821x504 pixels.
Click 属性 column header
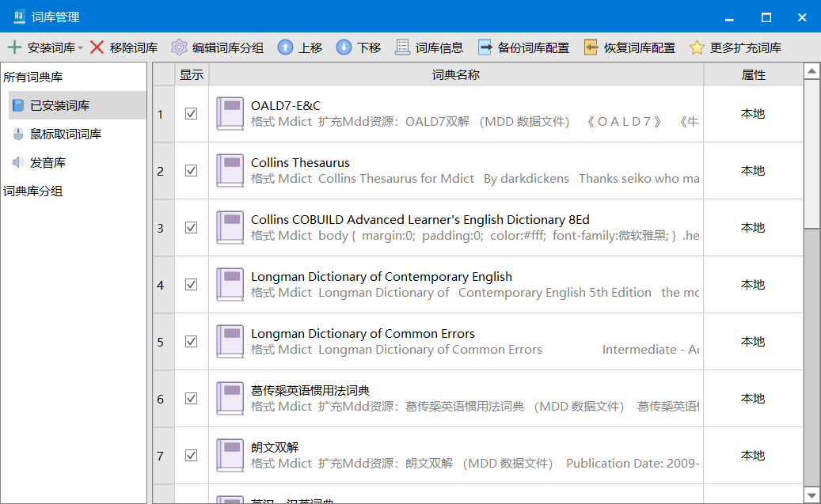753,75
